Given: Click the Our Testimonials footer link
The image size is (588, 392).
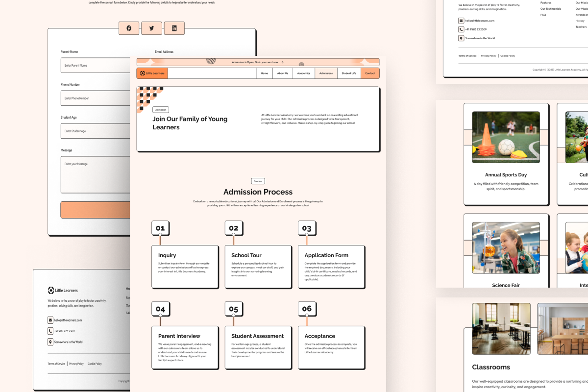Looking at the screenshot, I should [551, 9].
